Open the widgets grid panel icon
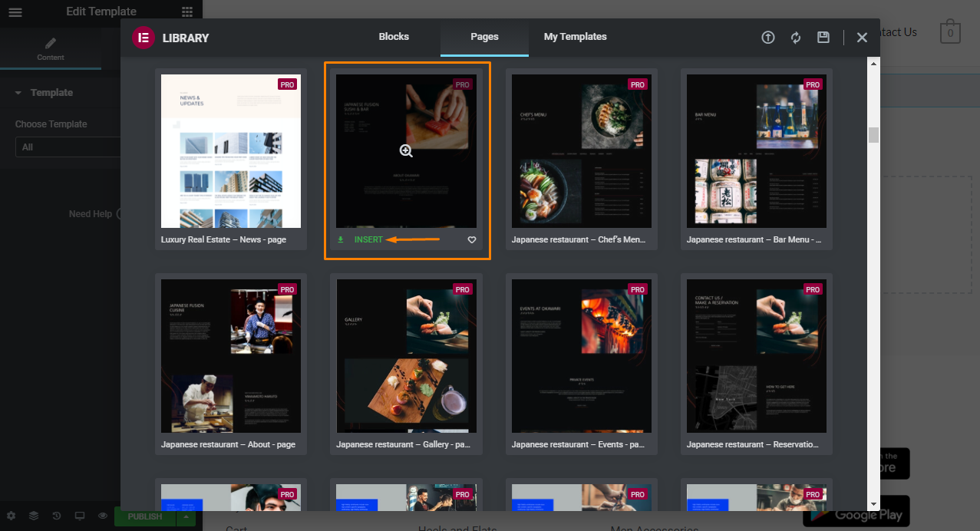 [x=187, y=12]
